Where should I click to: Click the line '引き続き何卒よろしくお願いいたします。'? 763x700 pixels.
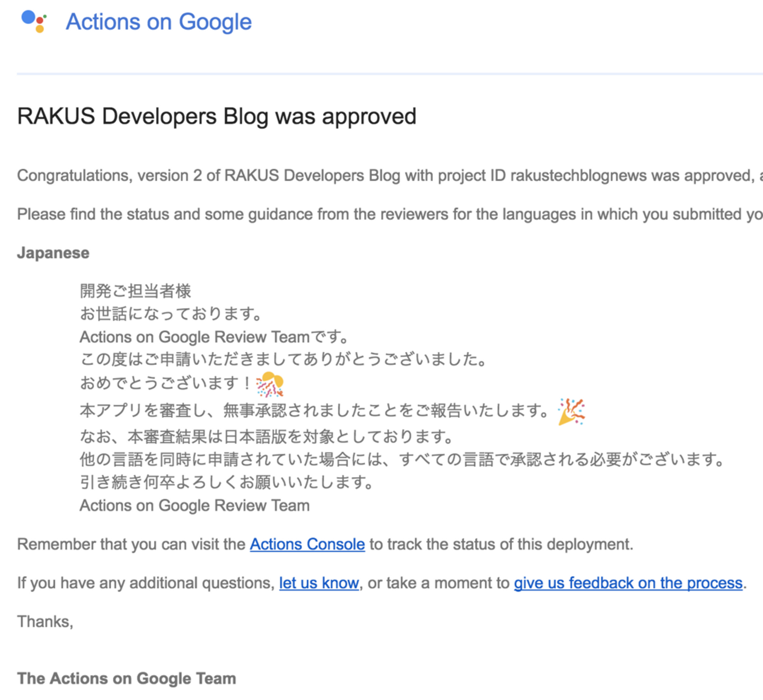point(228,482)
